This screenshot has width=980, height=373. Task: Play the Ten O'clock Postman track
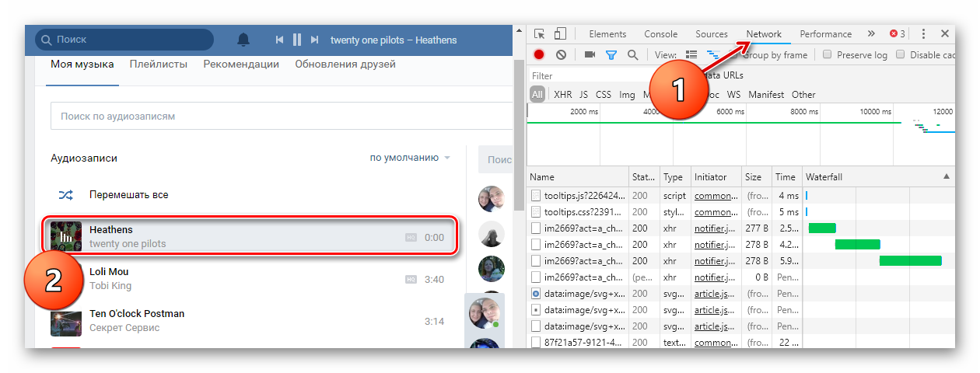click(249, 320)
